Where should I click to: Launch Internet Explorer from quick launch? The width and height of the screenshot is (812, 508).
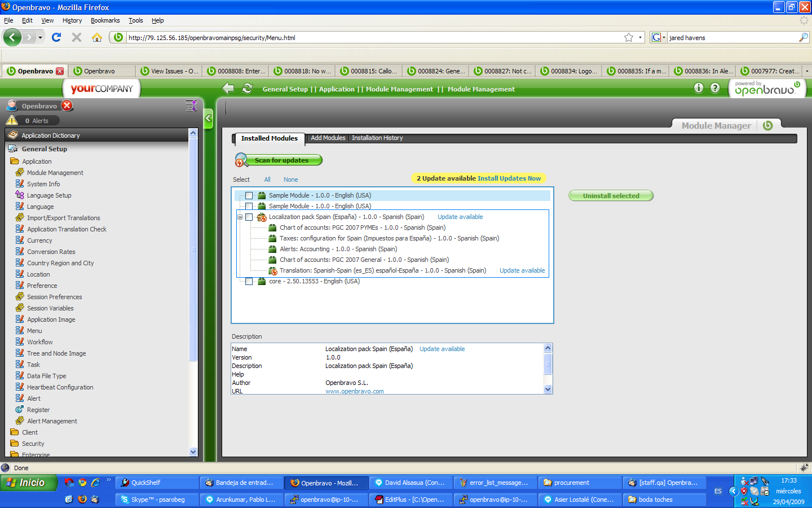click(x=96, y=483)
